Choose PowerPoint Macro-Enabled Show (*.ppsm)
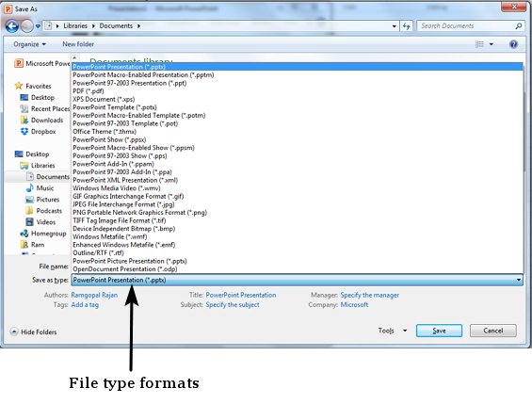 point(298,148)
